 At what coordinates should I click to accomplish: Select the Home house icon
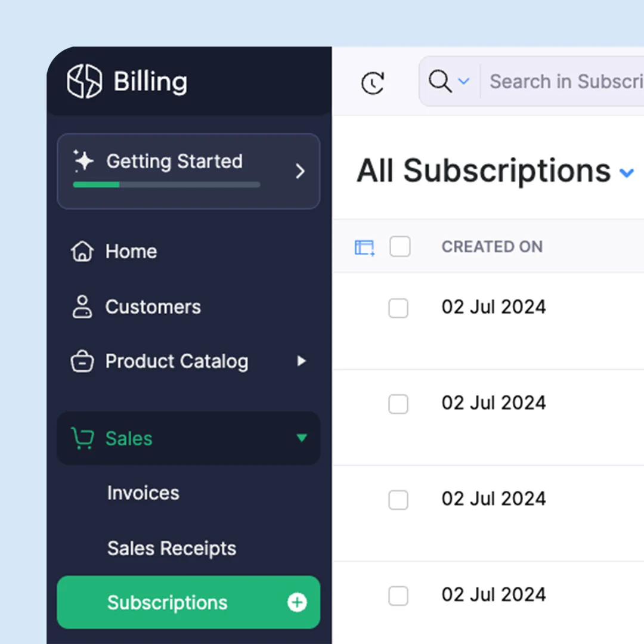coord(82,251)
